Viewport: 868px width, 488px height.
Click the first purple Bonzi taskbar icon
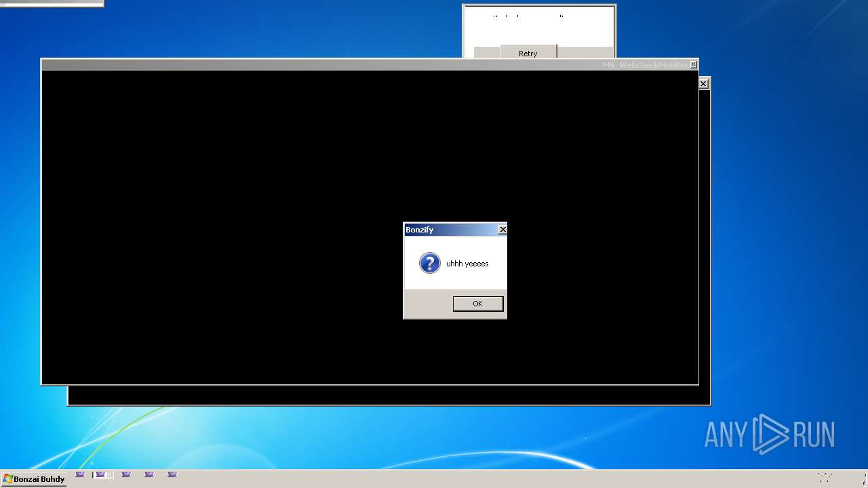pyautogui.click(x=80, y=474)
